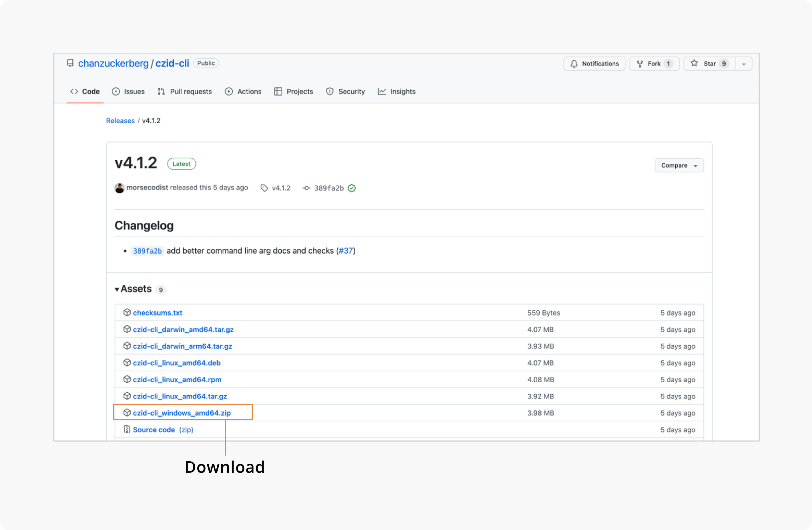Click the Assets count badge 9
This screenshot has height=530, width=812.
(161, 290)
